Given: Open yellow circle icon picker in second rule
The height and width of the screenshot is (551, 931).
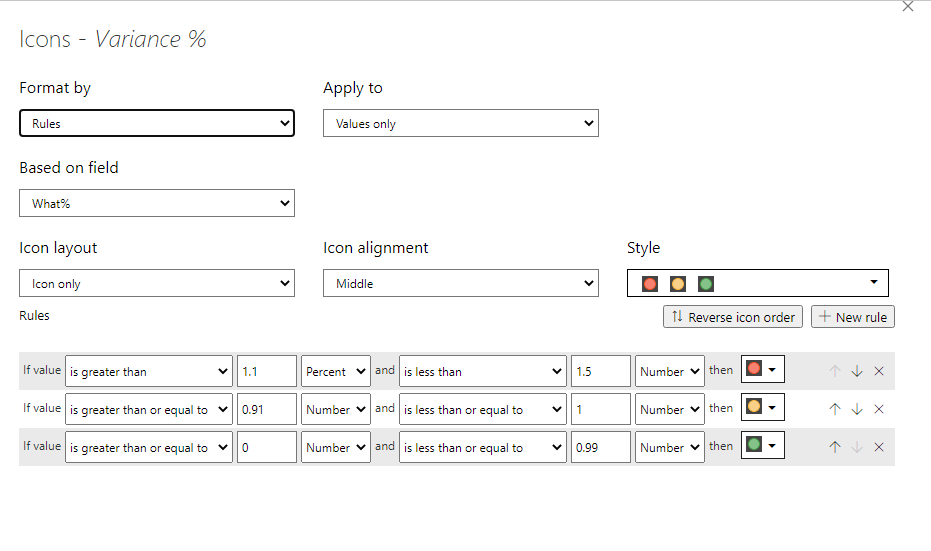Looking at the screenshot, I should coord(762,407).
